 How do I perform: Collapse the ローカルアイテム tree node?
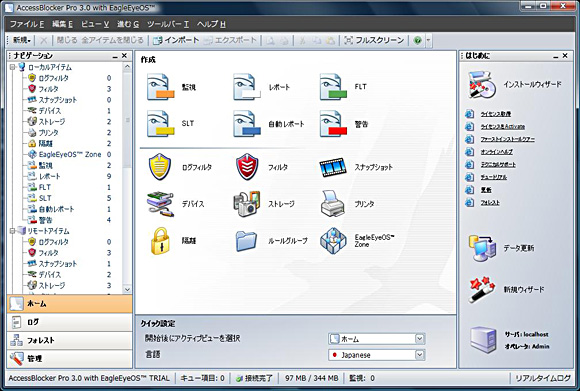tap(13, 67)
